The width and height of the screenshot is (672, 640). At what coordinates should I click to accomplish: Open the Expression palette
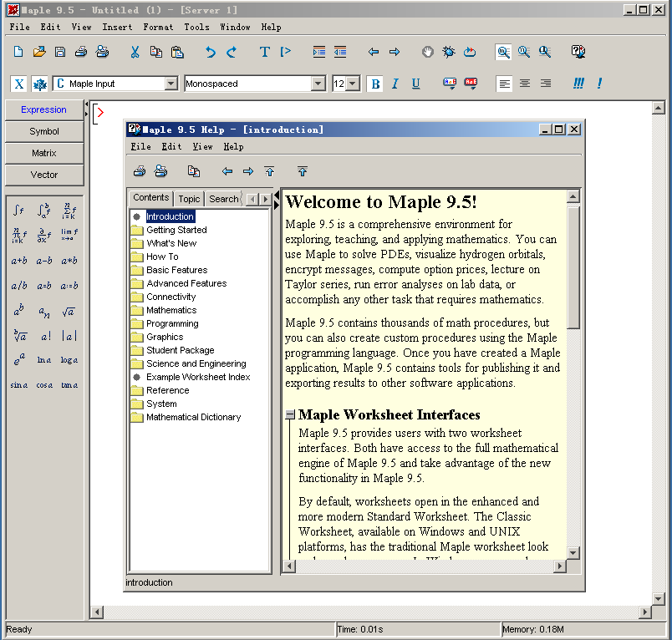43,109
